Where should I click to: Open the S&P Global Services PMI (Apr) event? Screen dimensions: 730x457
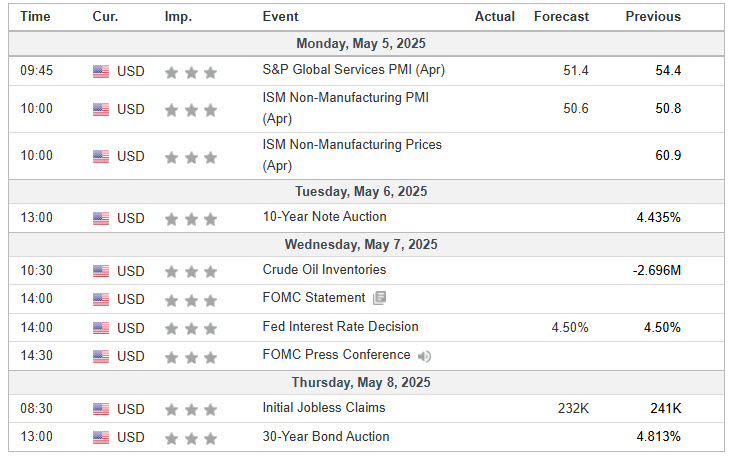click(x=353, y=70)
